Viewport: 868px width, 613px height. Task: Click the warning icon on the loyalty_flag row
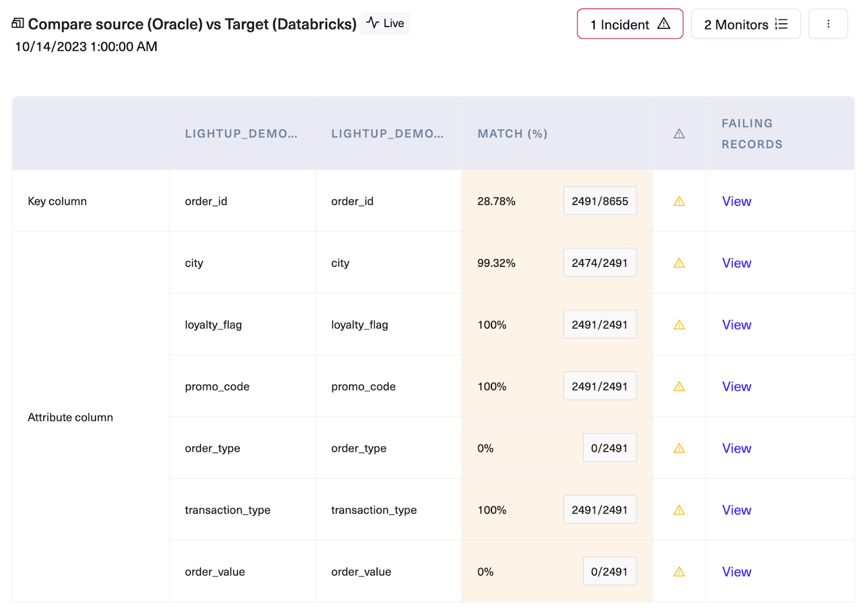pyautogui.click(x=679, y=324)
